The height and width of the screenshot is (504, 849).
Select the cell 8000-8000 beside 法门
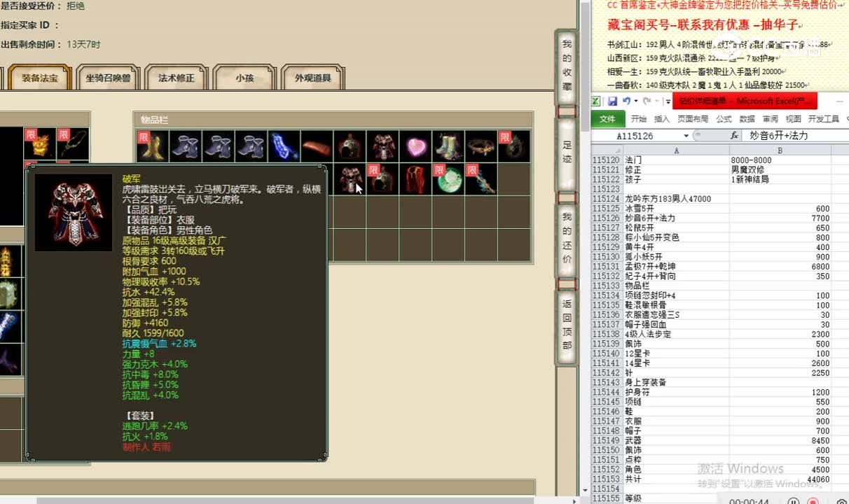pyautogui.click(x=780, y=160)
